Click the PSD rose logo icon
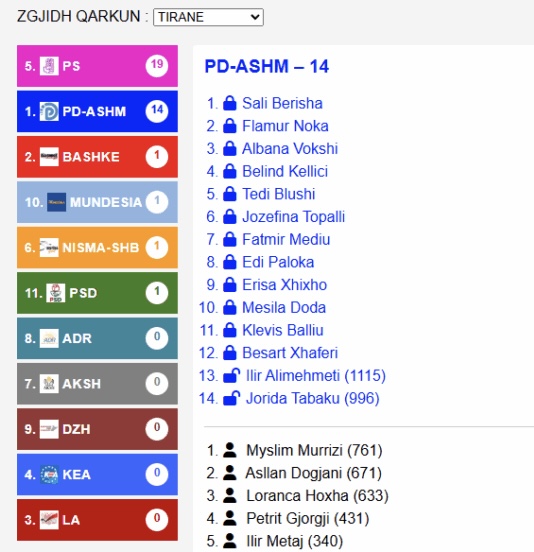 click(56, 293)
